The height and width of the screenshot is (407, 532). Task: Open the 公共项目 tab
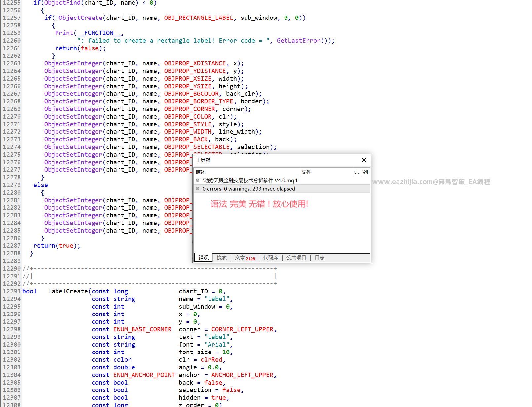[296, 258]
